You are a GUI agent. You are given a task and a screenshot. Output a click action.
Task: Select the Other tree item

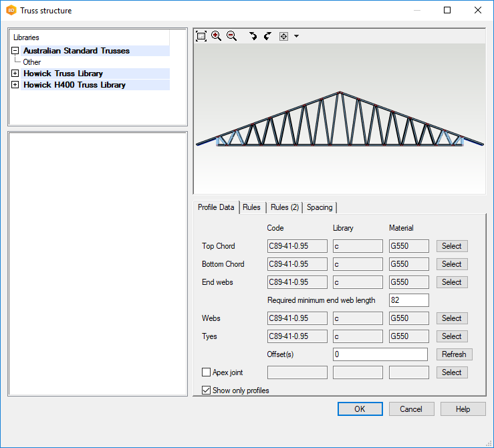point(32,62)
